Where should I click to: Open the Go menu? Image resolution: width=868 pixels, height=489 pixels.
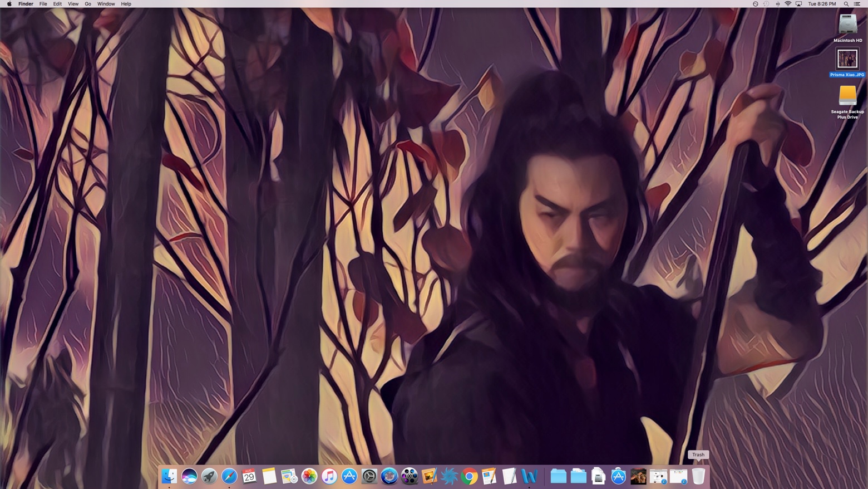point(88,4)
